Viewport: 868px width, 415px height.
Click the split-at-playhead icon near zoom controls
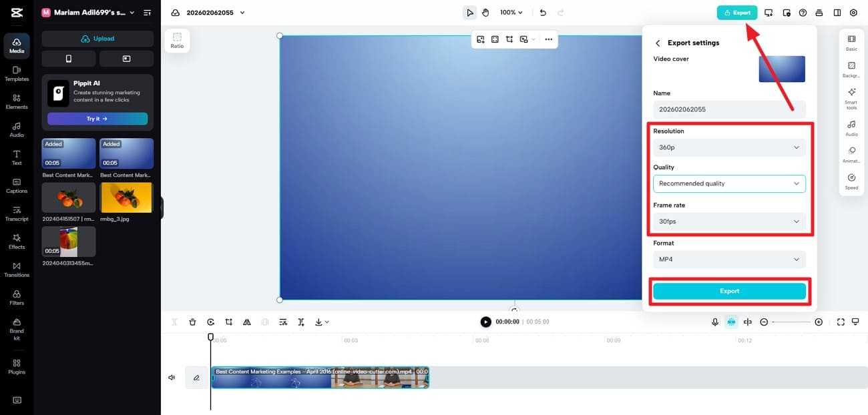(748, 322)
